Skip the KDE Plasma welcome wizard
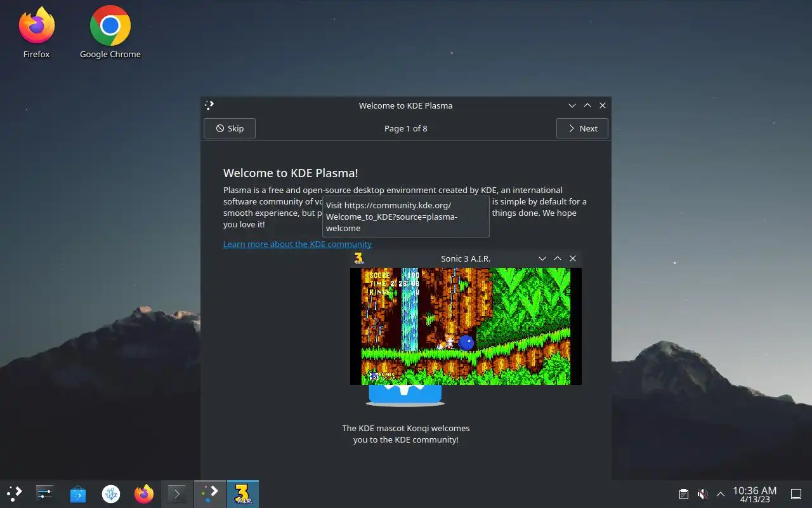 point(230,128)
